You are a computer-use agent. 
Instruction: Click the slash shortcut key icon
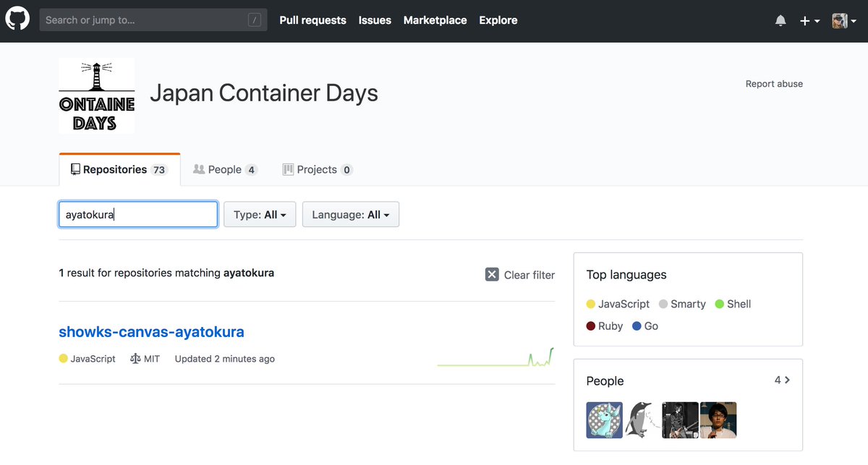pos(255,20)
